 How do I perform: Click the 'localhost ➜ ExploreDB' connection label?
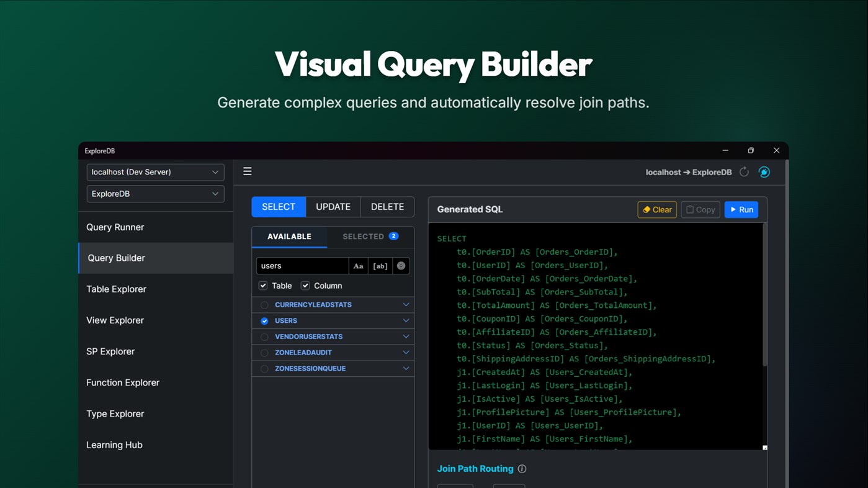[689, 172]
